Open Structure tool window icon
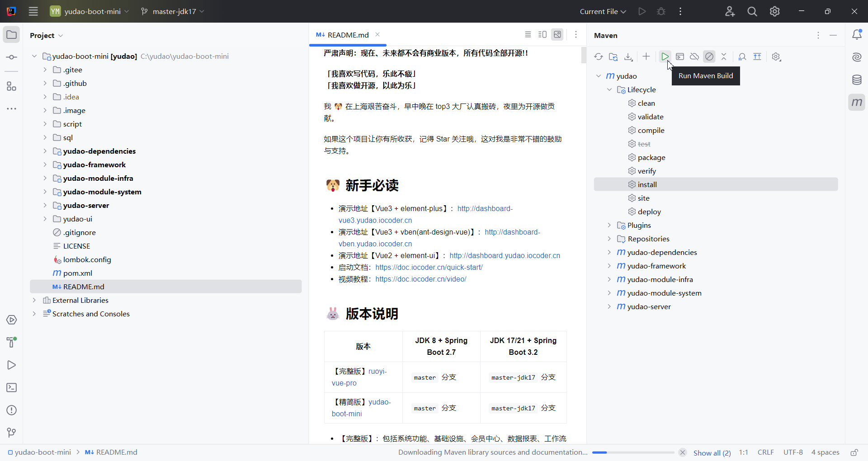 pos(11,86)
